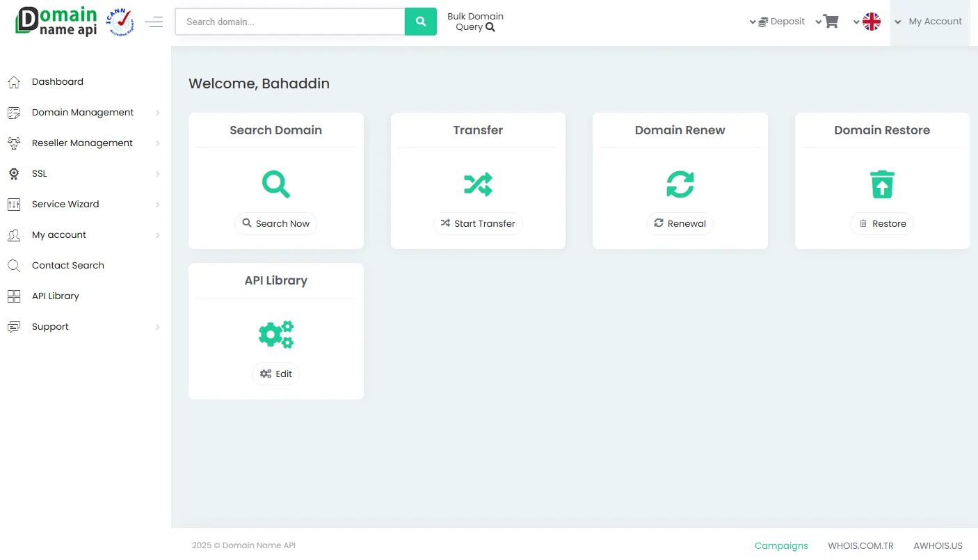Click the green Domain Renew refresh icon
This screenshot has height=560, width=978.
pyautogui.click(x=680, y=184)
